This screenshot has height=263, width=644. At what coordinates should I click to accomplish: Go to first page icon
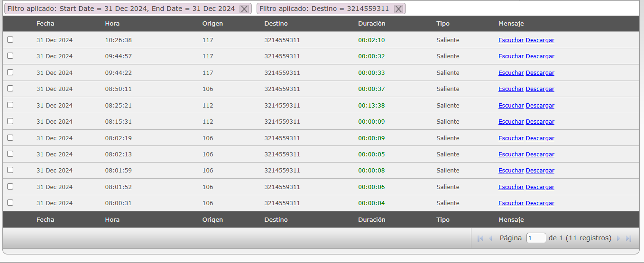tap(480, 238)
